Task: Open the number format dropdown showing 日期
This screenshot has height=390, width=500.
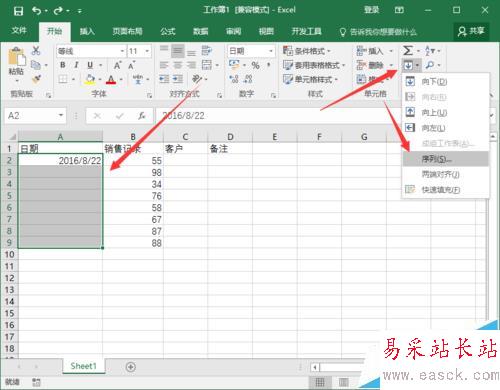Action: (x=251, y=51)
